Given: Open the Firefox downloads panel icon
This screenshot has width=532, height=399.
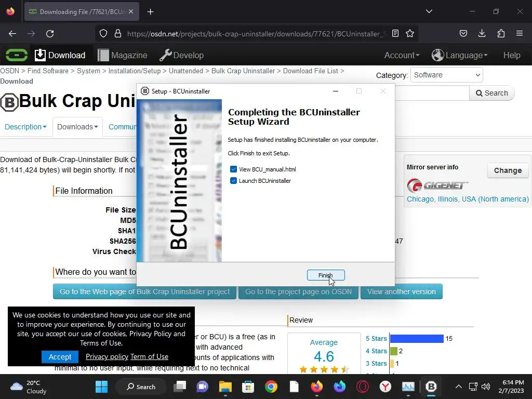Looking at the screenshot, I should pos(482,34).
